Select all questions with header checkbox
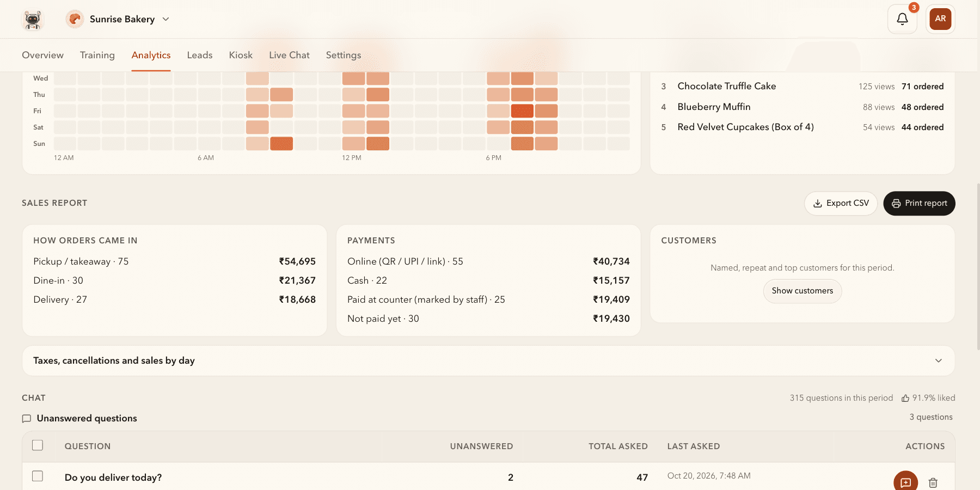The width and height of the screenshot is (980, 490). [x=38, y=445]
